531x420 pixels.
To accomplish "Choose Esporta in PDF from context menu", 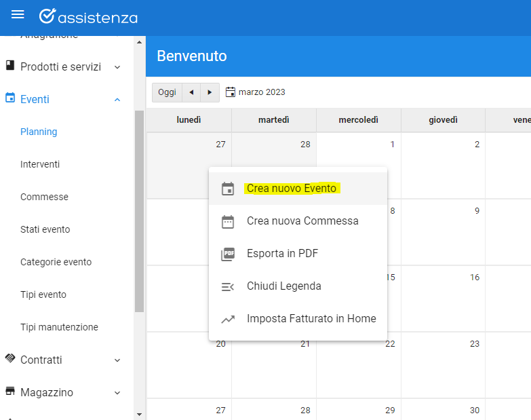I will [282, 254].
